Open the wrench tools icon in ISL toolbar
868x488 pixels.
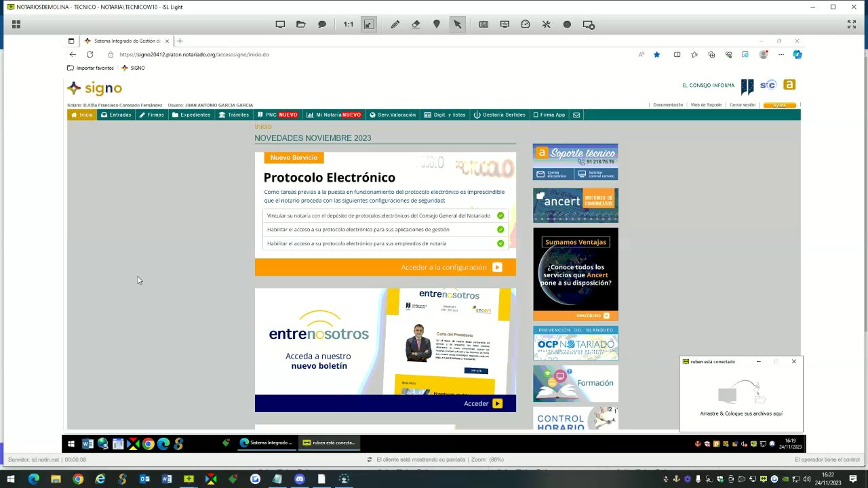click(546, 24)
